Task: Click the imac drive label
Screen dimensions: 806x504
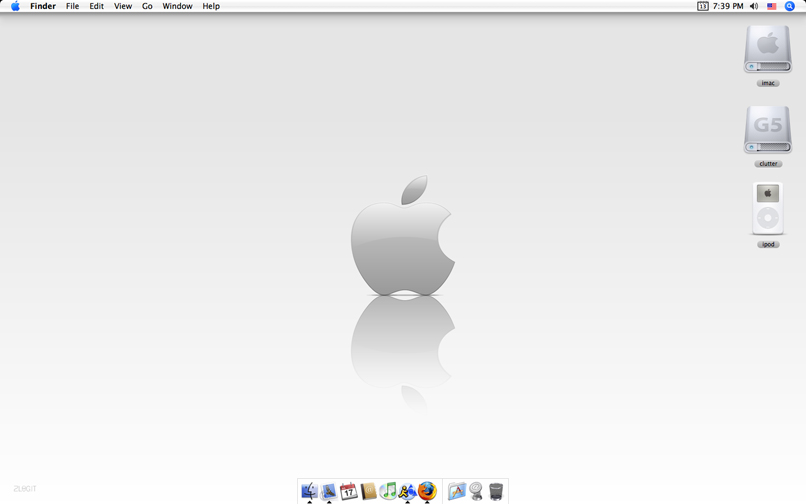Action: click(768, 83)
